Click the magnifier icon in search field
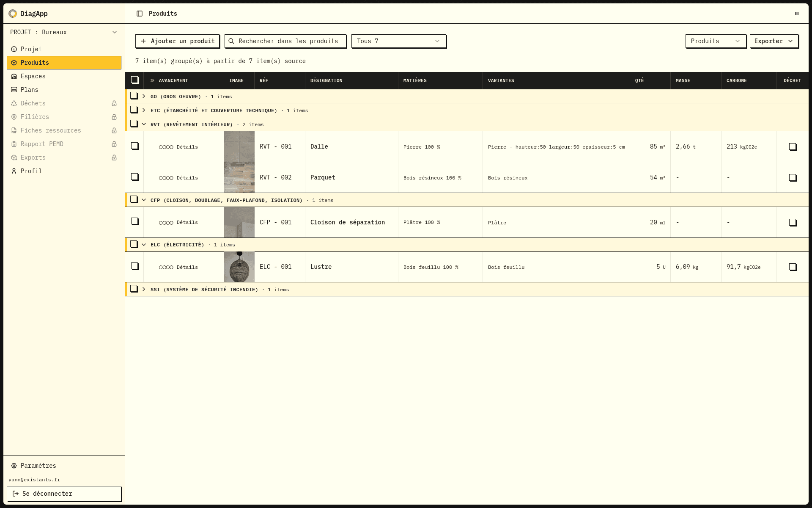The height and width of the screenshot is (508, 812). 231,41
